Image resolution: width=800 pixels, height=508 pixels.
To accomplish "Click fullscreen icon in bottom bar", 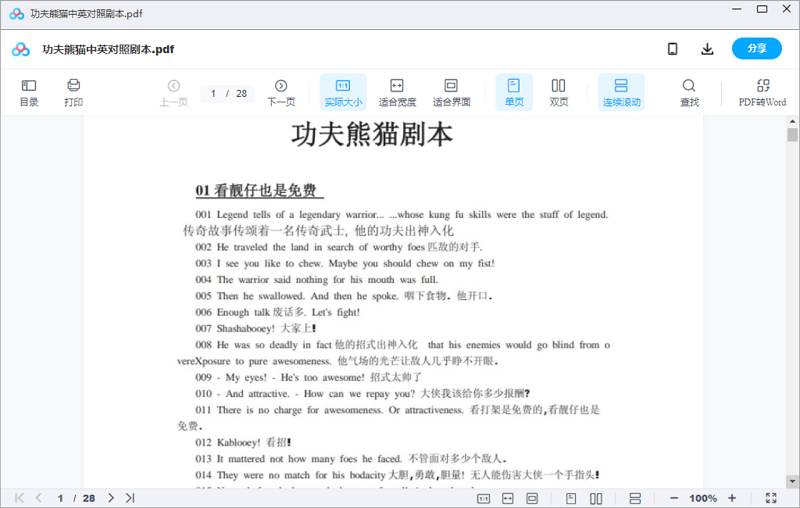I will [x=771, y=498].
